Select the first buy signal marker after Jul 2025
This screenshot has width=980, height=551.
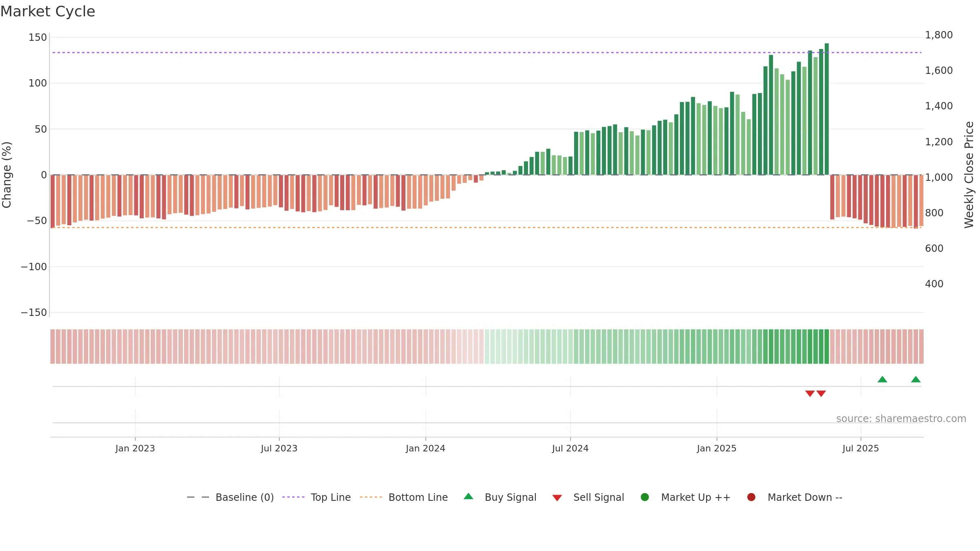882,379
